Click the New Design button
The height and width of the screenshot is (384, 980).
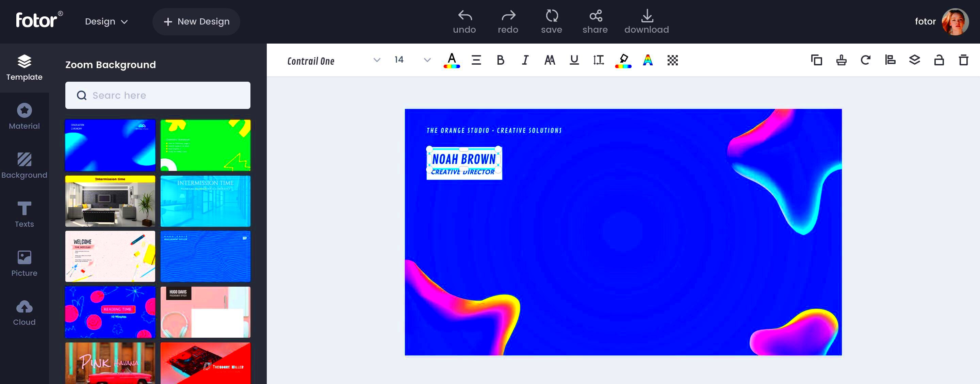click(x=196, y=22)
